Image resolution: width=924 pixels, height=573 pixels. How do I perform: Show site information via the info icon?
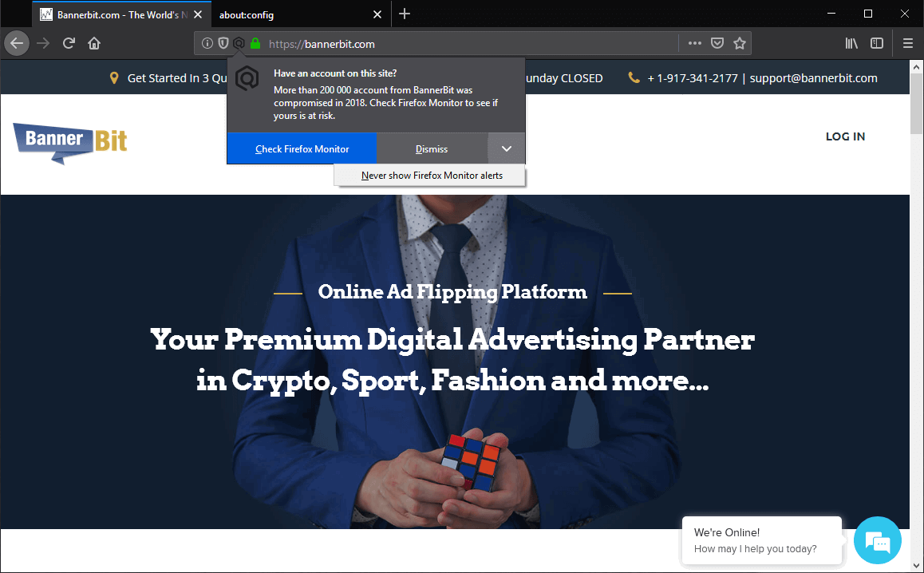(207, 43)
